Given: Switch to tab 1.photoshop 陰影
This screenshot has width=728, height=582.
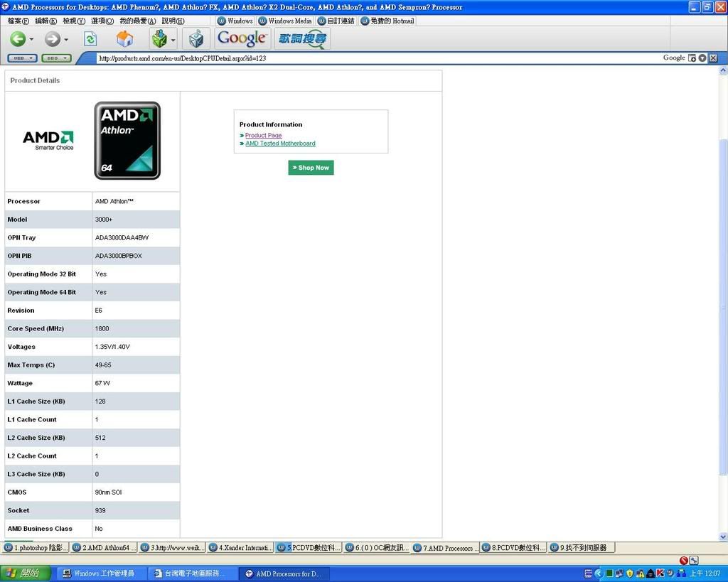Looking at the screenshot, I should click(36, 548).
